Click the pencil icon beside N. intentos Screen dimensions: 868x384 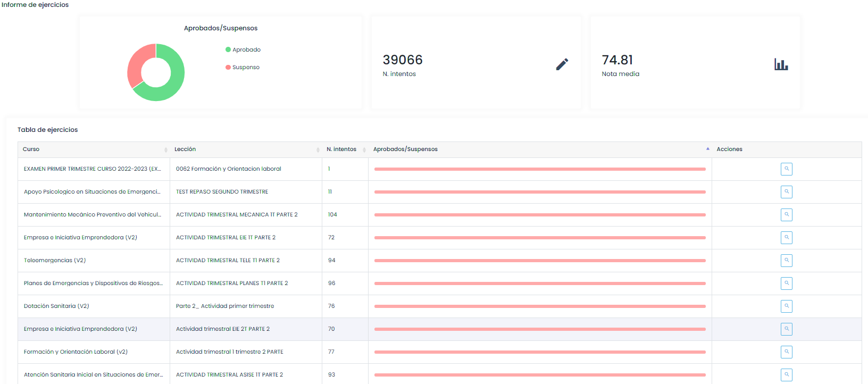(562, 64)
